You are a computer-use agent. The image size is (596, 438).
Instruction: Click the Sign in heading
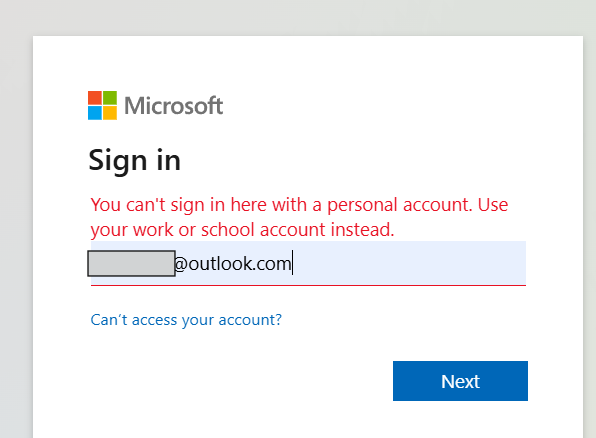click(135, 161)
